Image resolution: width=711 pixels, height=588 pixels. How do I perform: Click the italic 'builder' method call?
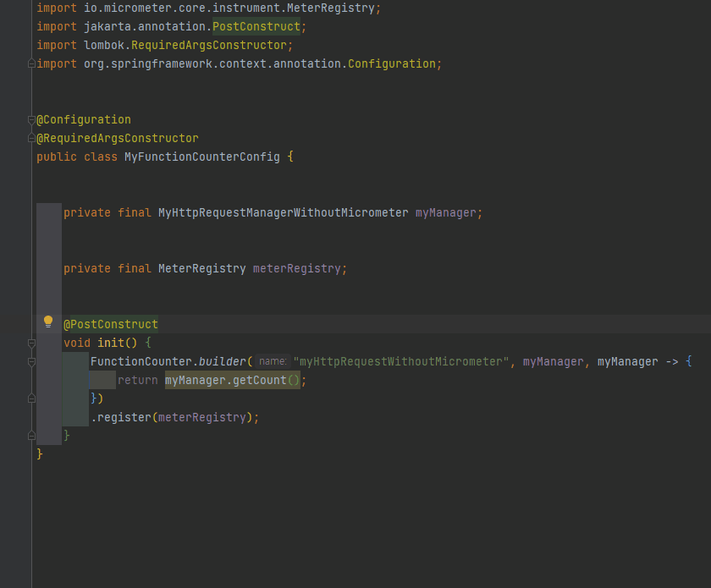(x=222, y=361)
